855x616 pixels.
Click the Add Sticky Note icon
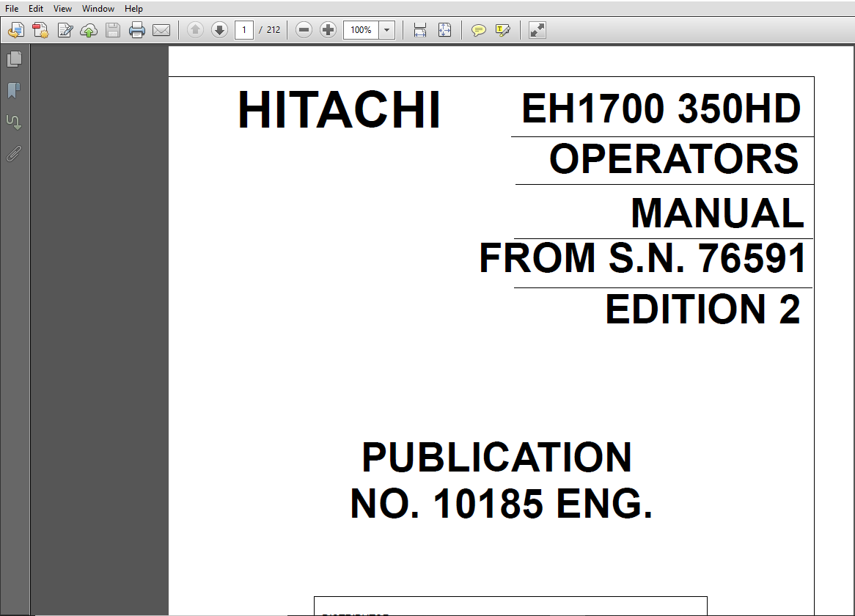(478, 30)
